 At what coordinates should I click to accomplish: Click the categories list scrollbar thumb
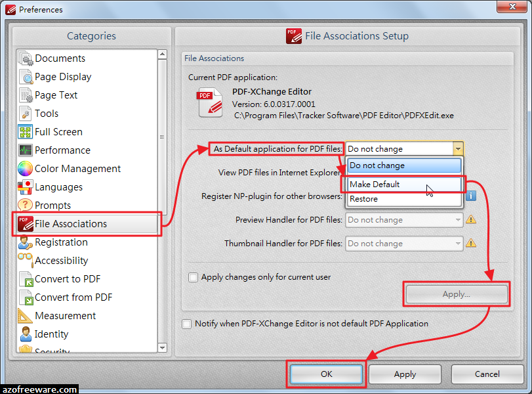163,137
